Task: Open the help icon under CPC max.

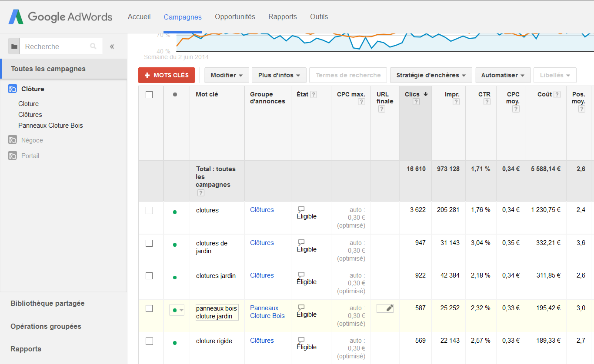Action: point(361,102)
